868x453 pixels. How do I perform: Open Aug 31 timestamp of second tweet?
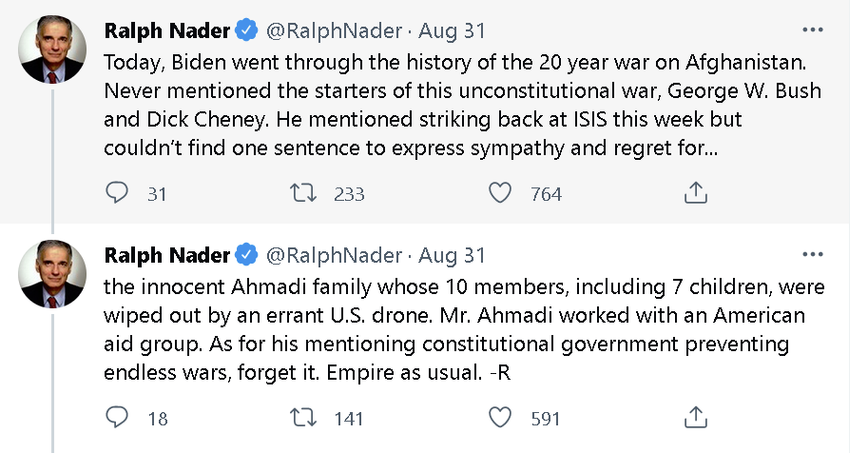tap(452, 256)
